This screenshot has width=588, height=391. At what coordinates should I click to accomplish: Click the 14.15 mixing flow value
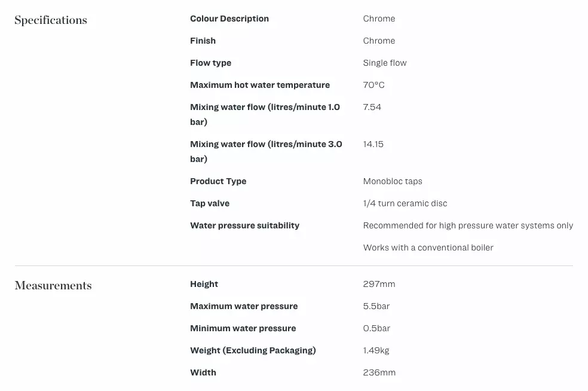point(373,145)
